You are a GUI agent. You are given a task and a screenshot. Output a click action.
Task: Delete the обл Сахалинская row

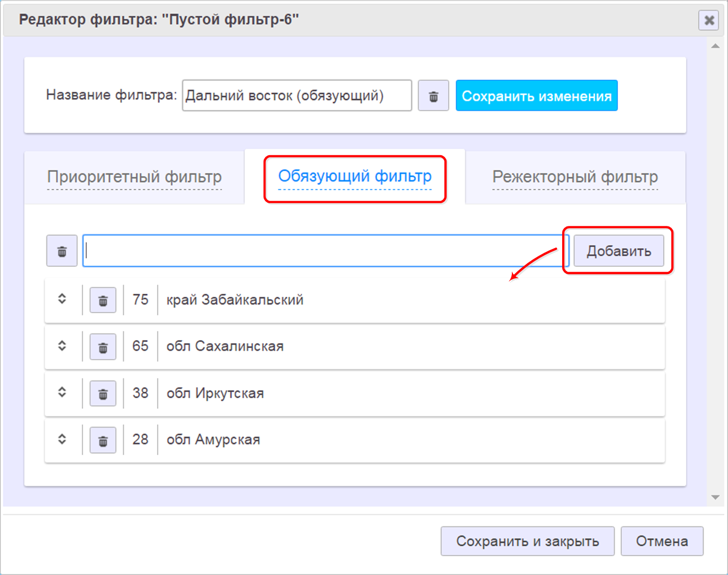tap(103, 347)
